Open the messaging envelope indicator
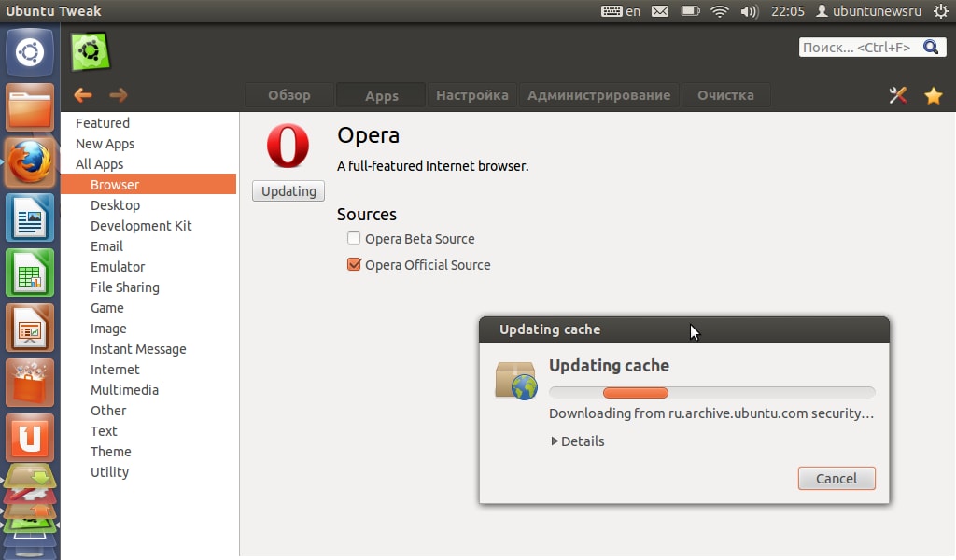956x560 pixels. click(660, 11)
